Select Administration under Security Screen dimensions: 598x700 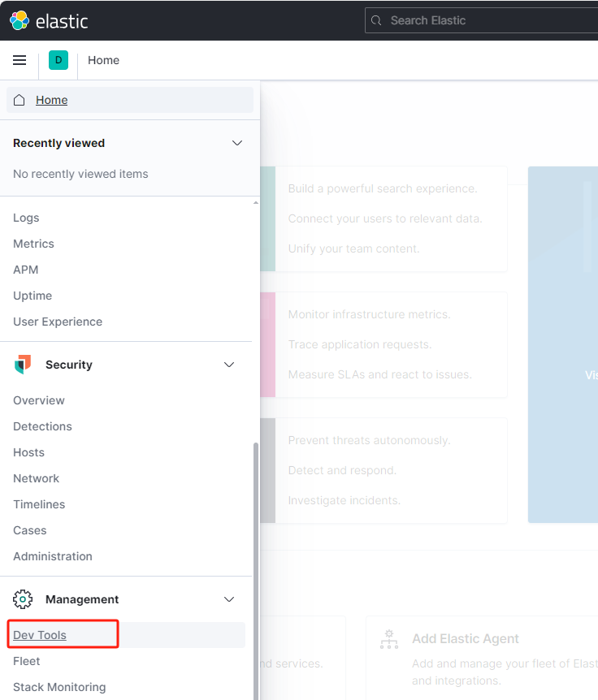52,556
